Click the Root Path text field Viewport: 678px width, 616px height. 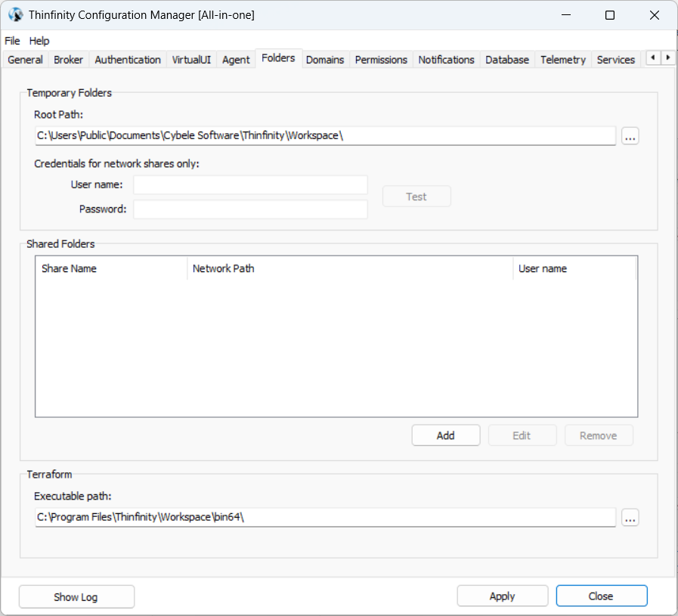[325, 136]
